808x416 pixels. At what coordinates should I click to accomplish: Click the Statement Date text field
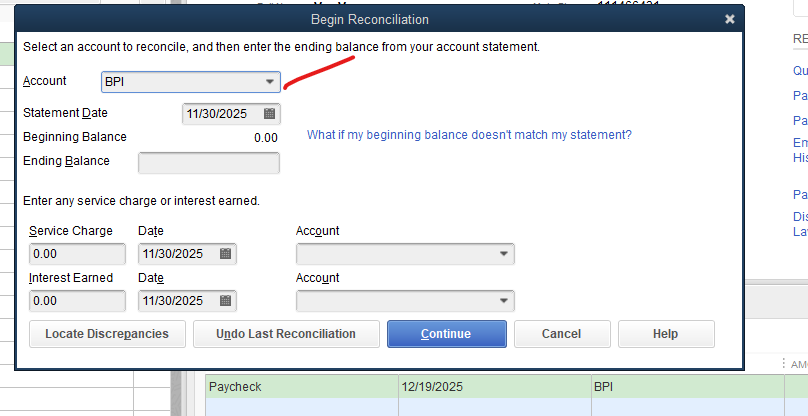click(x=218, y=114)
